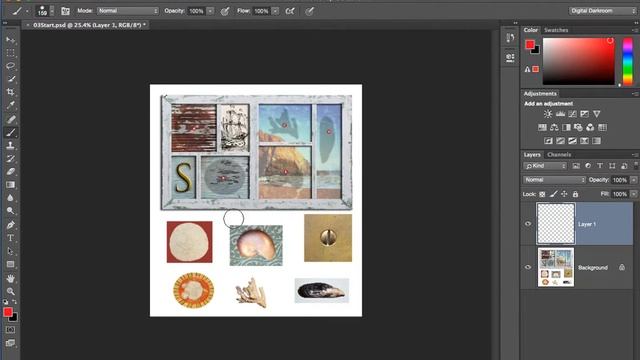Open Flow slider dropdown

276,11
